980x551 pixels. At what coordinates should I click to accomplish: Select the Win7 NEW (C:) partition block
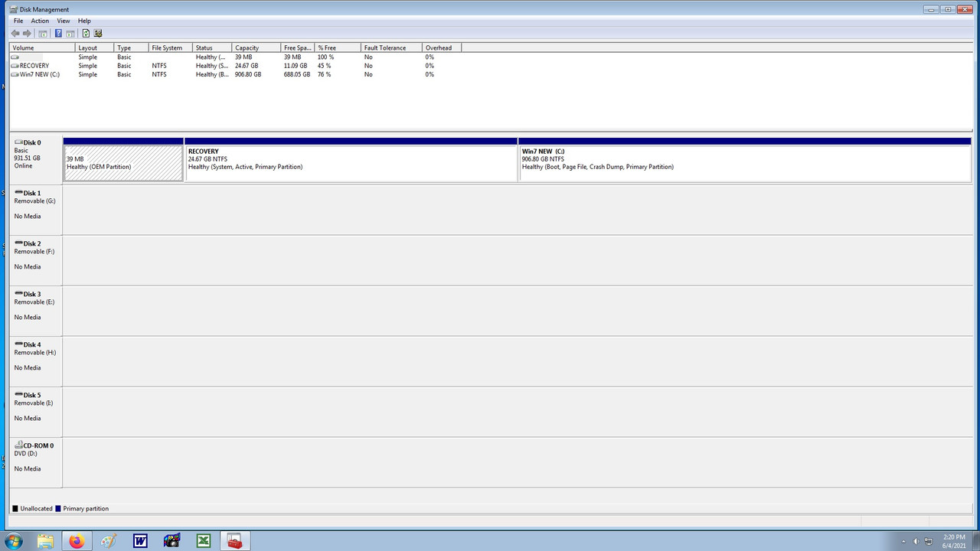click(x=743, y=161)
